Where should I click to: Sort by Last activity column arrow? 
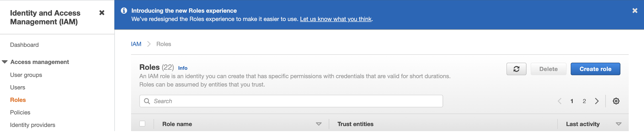619,124
